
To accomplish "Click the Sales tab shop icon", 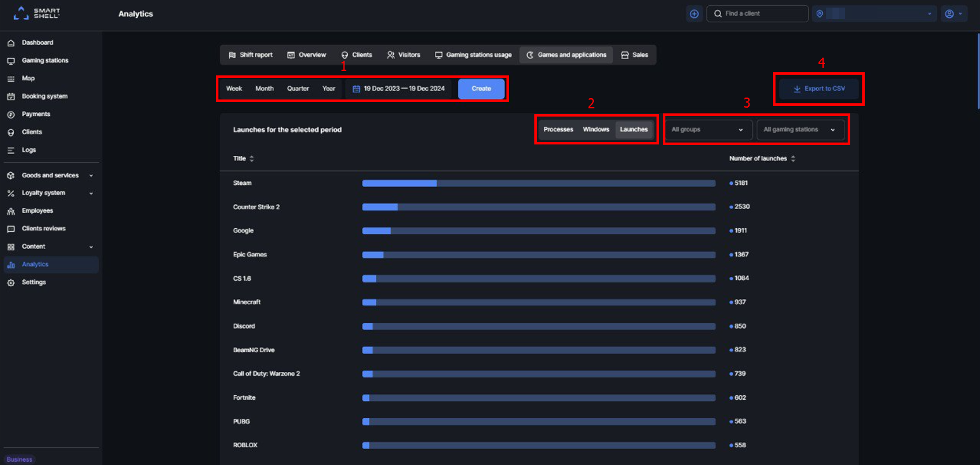I will (625, 55).
